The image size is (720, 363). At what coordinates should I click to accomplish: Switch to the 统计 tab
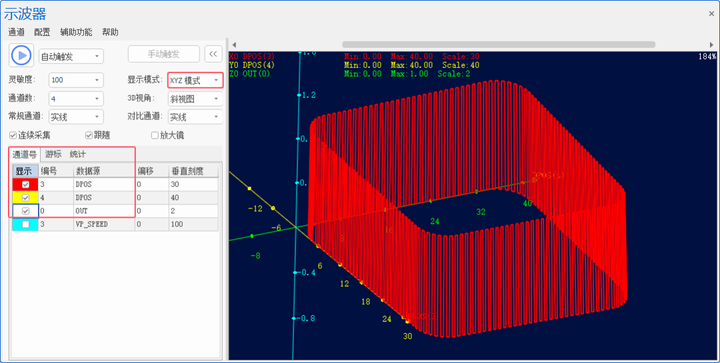click(x=77, y=154)
